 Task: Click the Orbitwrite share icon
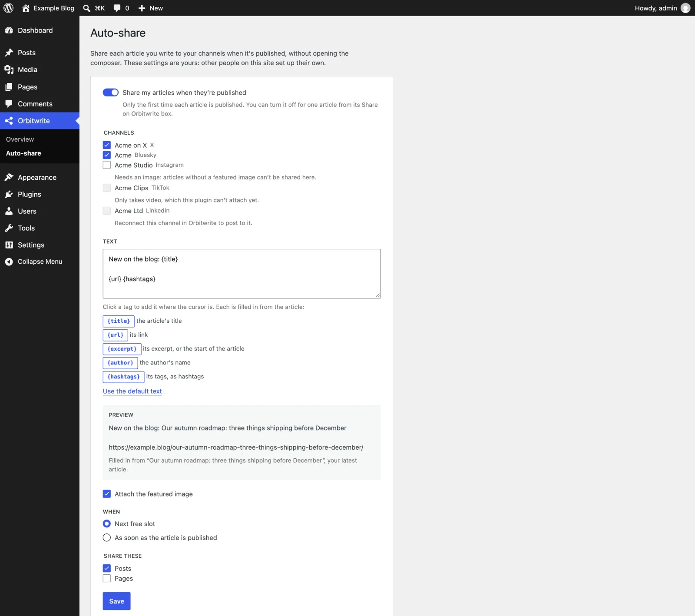coord(9,121)
